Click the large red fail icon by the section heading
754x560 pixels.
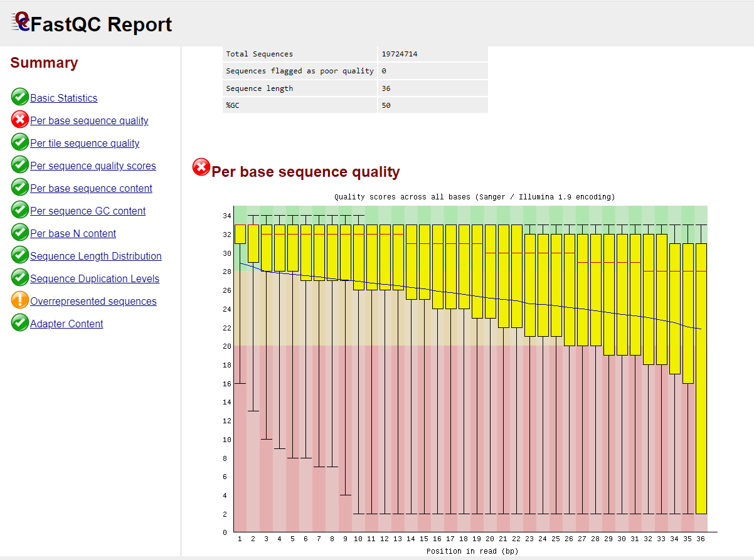[201, 167]
